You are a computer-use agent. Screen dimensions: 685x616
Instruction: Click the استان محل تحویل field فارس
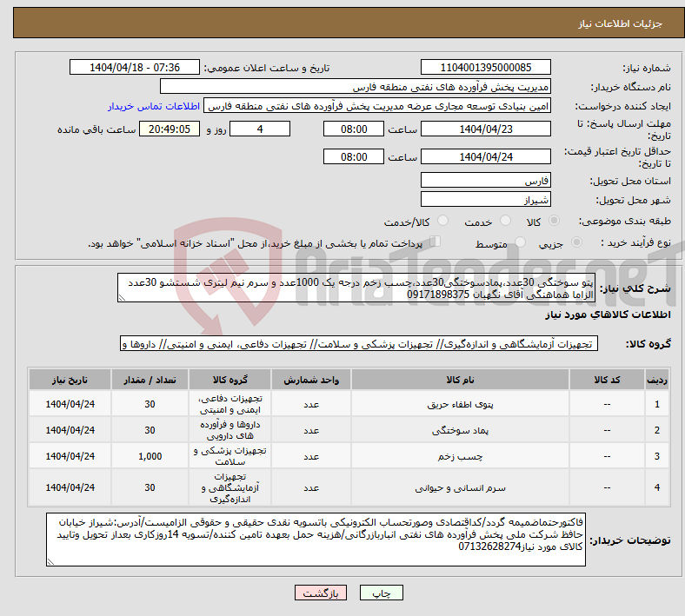coord(485,180)
